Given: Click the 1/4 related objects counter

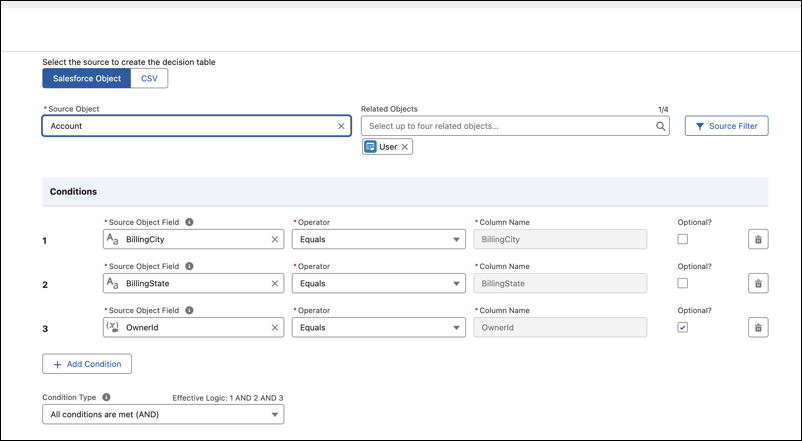Looking at the screenshot, I should (x=663, y=109).
